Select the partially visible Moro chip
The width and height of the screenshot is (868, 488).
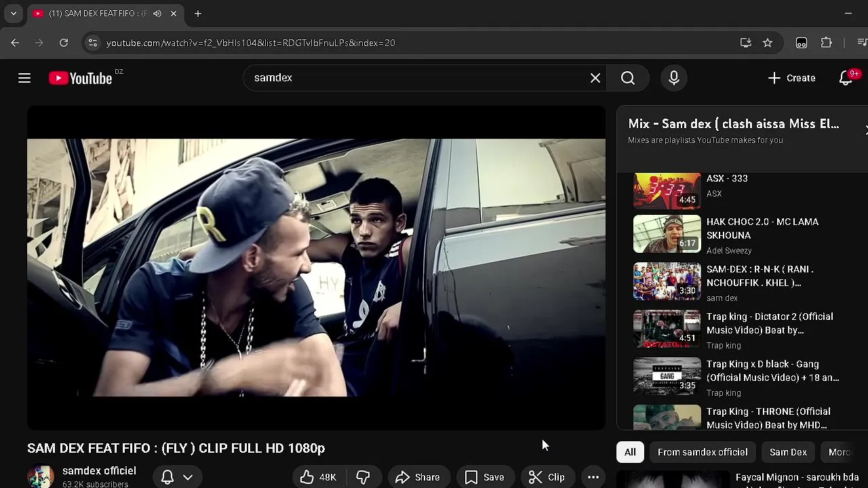840,452
